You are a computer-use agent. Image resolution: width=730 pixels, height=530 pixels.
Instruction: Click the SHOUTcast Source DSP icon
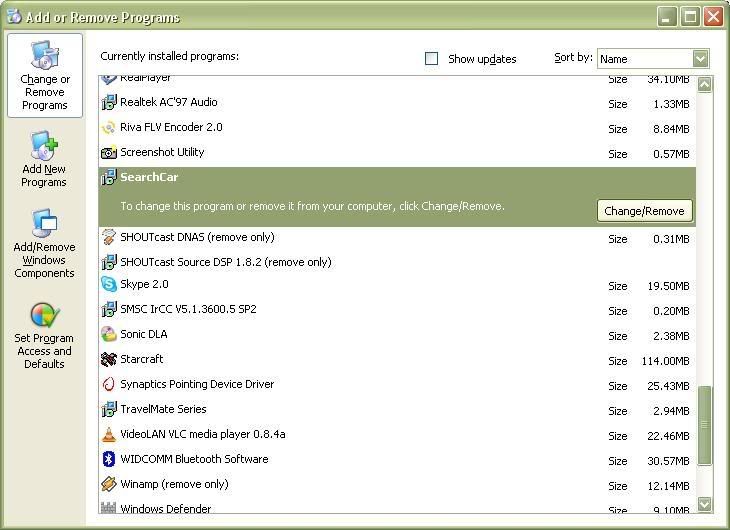click(108, 262)
